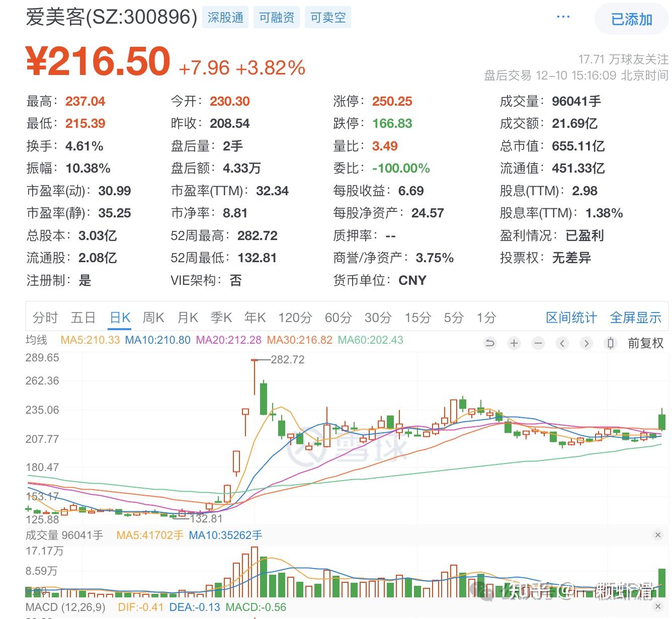Viewport: 672px width, 619px height.
Task: Click the 最高 value 237.04
Action: point(85,101)
